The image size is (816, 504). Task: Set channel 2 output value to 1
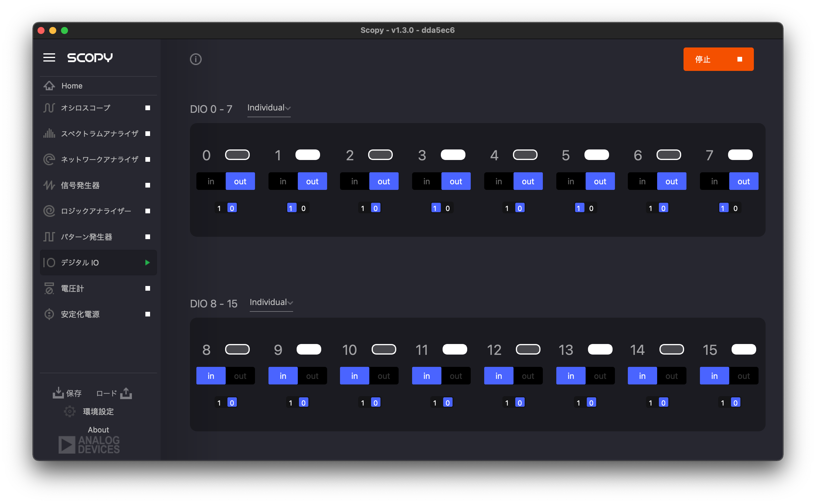point(363,208)
